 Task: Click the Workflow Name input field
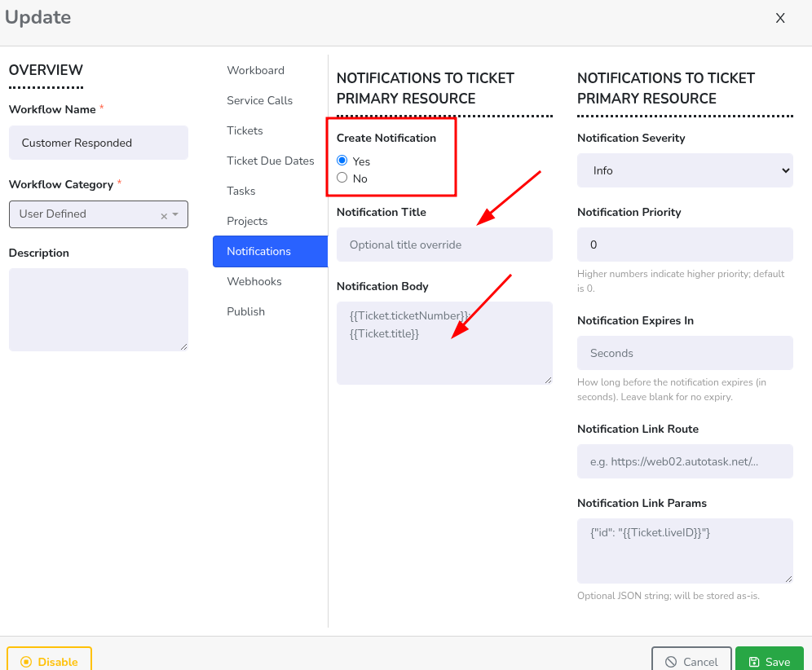click(x=98, y=143)
